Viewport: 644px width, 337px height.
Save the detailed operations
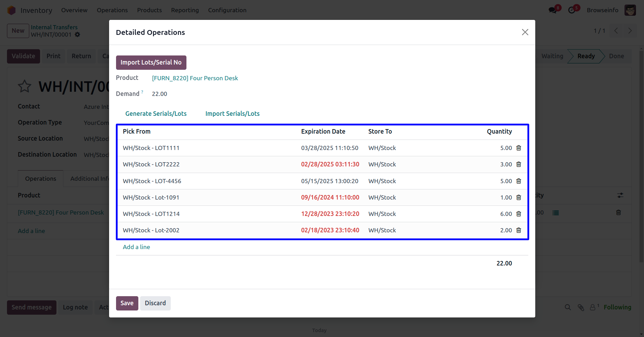(x=127, y=303)
